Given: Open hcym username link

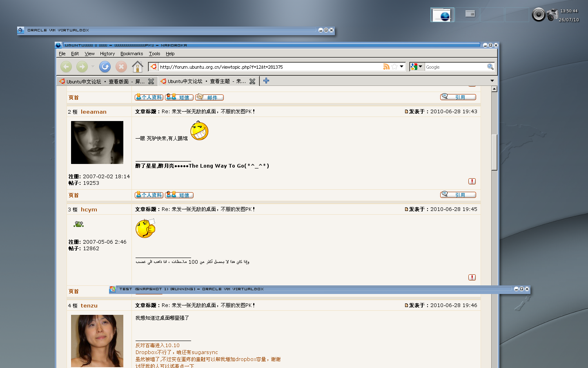Looking at the screenshot, I should point(89,209).
